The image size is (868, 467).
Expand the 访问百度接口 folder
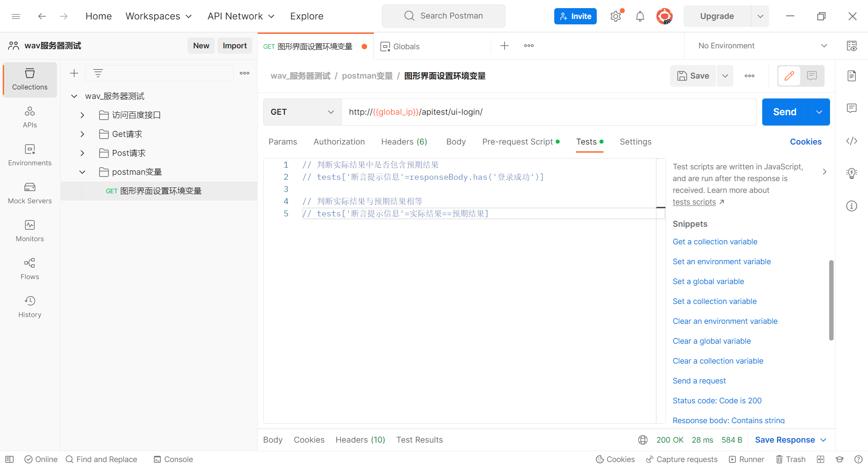point(82,115)
